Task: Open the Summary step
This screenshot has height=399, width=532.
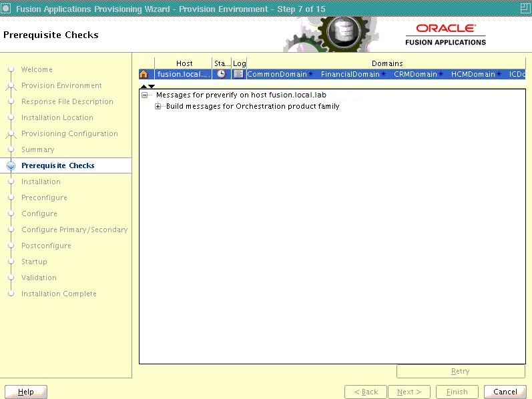Action: click(37, 149)
